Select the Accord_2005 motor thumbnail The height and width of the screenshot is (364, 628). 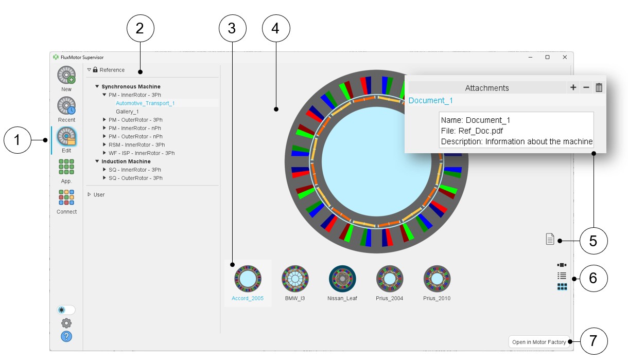(248, 283)
